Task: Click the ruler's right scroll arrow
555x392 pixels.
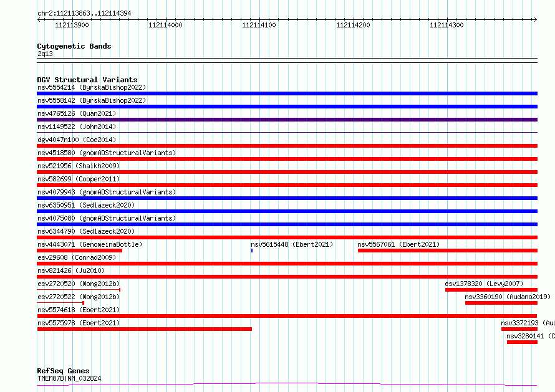Action: pyautogui.click(x=535, y=20)
